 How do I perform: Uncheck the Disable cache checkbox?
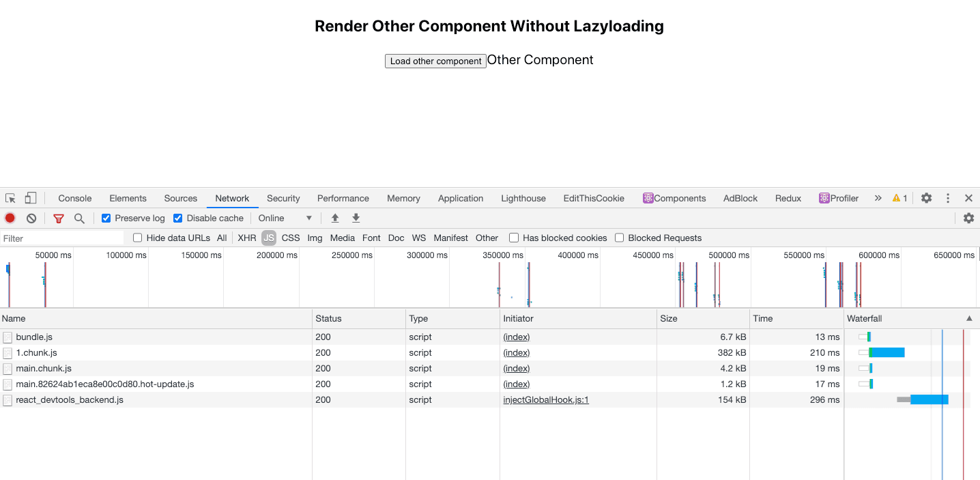(178, 218)
